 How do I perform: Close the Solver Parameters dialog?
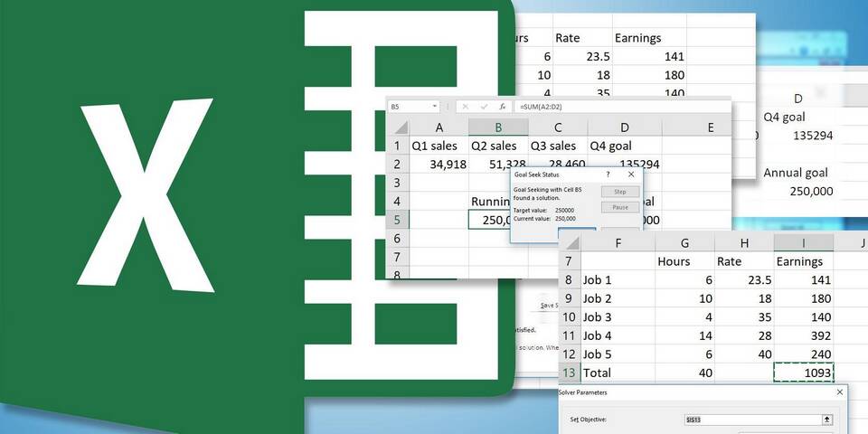(840, 392)
